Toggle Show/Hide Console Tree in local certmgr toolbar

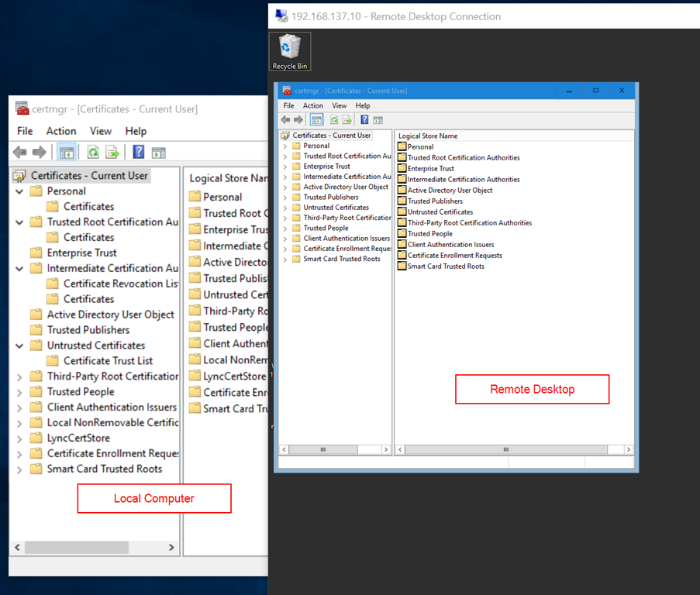click(x=67, y=153)
